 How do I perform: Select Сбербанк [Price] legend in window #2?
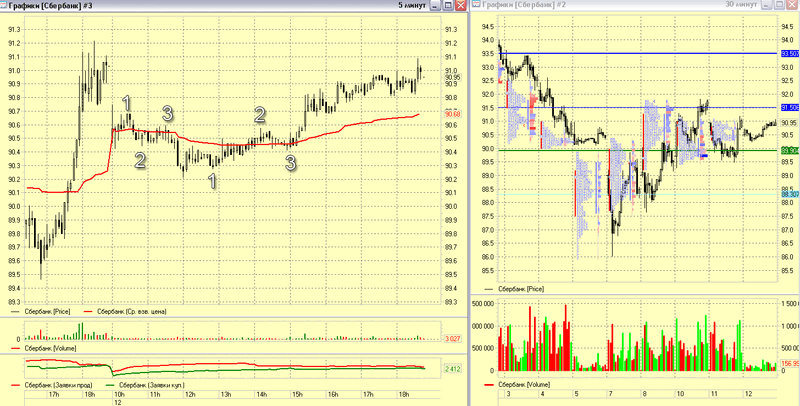tap(521, 289)
